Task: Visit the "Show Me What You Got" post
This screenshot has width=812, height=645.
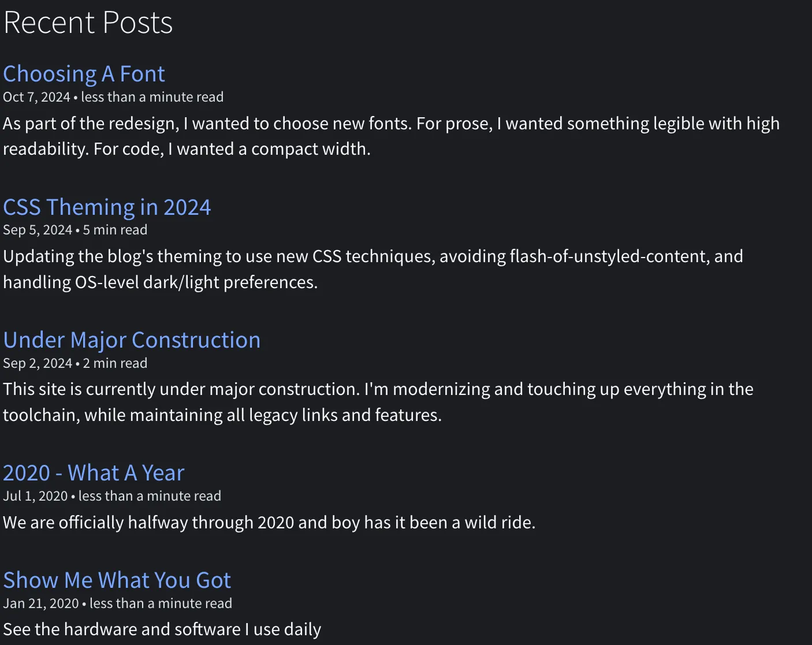Action: tap(117, 580)
